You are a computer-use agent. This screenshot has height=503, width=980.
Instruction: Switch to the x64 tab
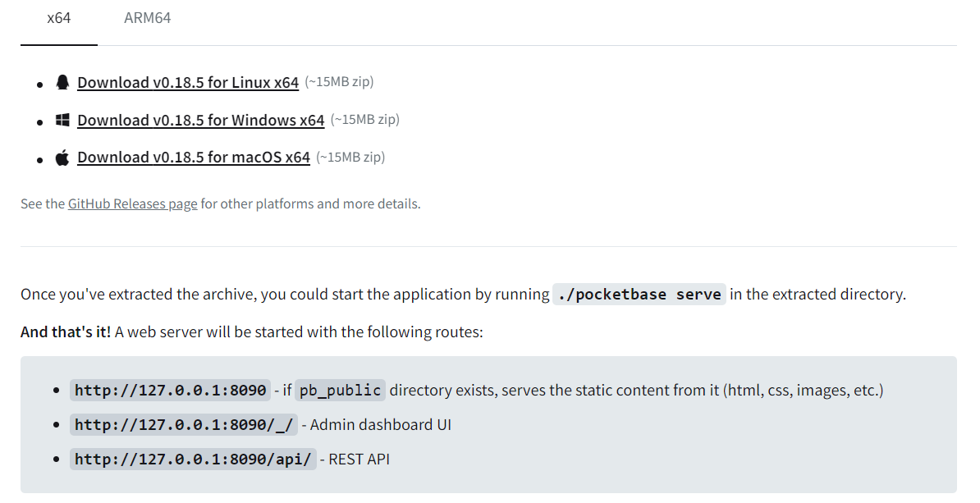coord(59,18)
